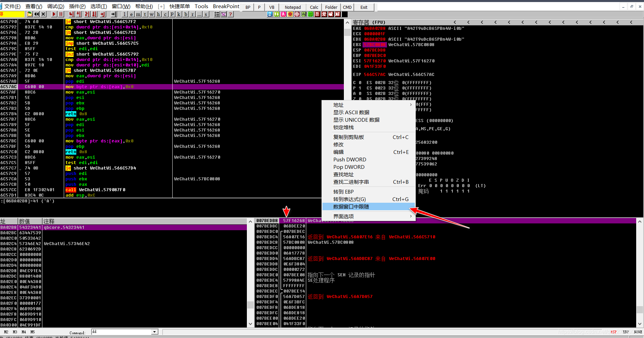Click the dump pane scroll down arrow
644x338 pixels.
(251, 324)
